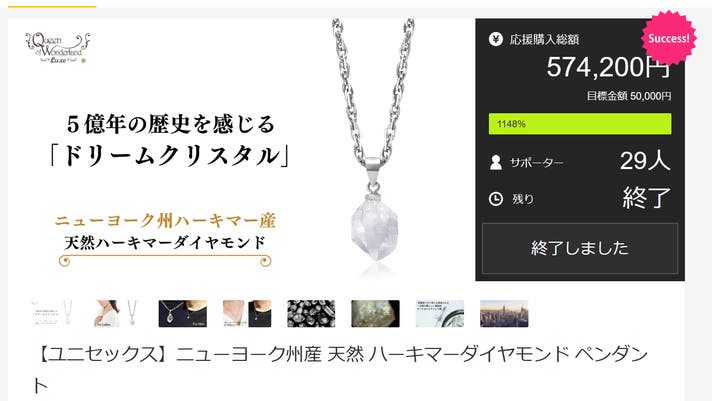
Task: Click the supporter person icon
Action: (496, 163)
